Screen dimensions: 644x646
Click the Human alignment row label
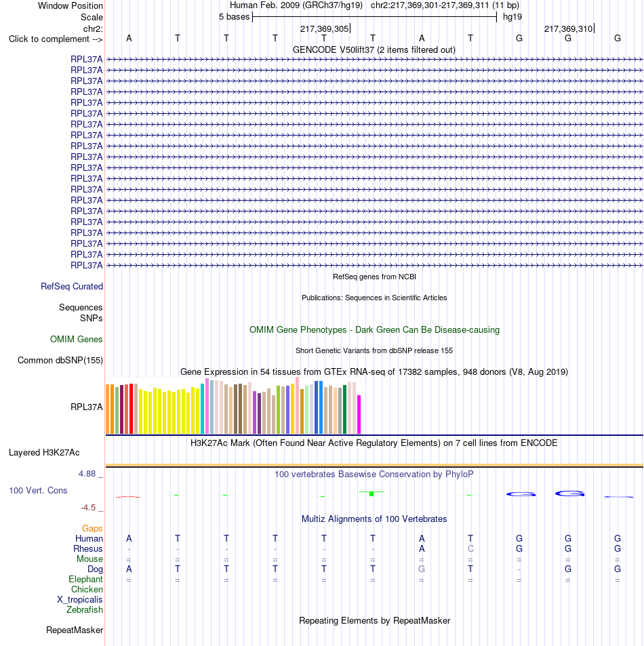pyautogui.click(x=89, y=538)
